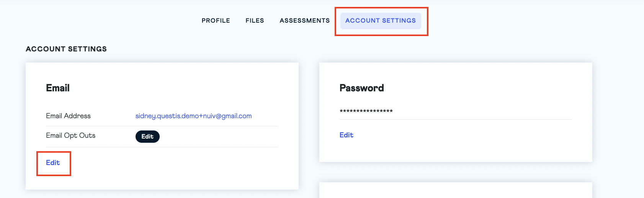The width and height of the screenshot is (644, 198).
Task: Click the Edit link under Password
Action: (346, 135)
